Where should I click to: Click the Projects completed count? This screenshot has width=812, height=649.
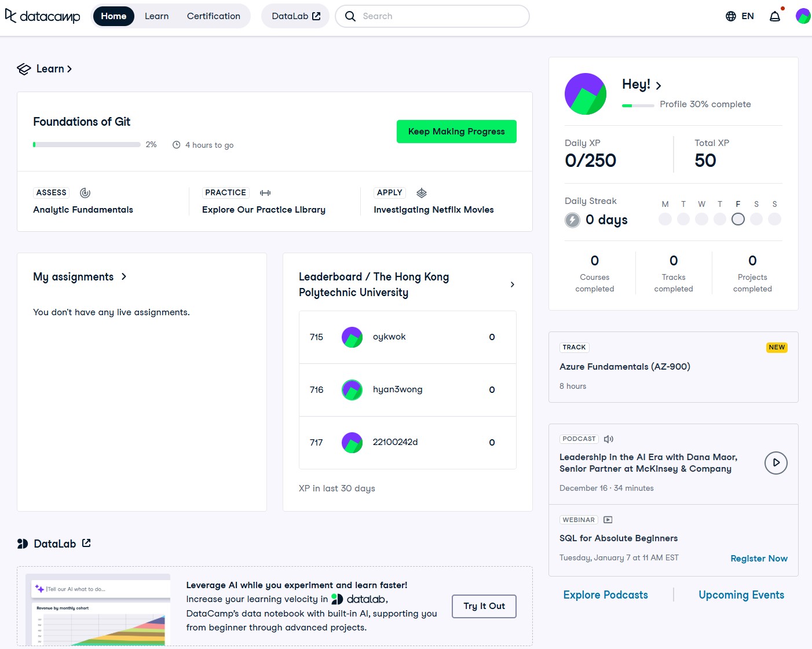pyautogui.click(x=752, y=261)
